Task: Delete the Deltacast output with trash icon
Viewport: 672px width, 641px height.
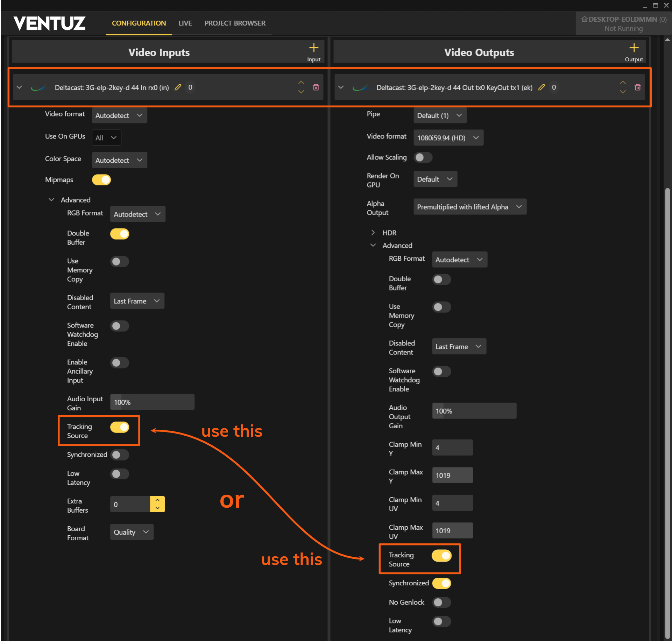Action: point(637,87)
